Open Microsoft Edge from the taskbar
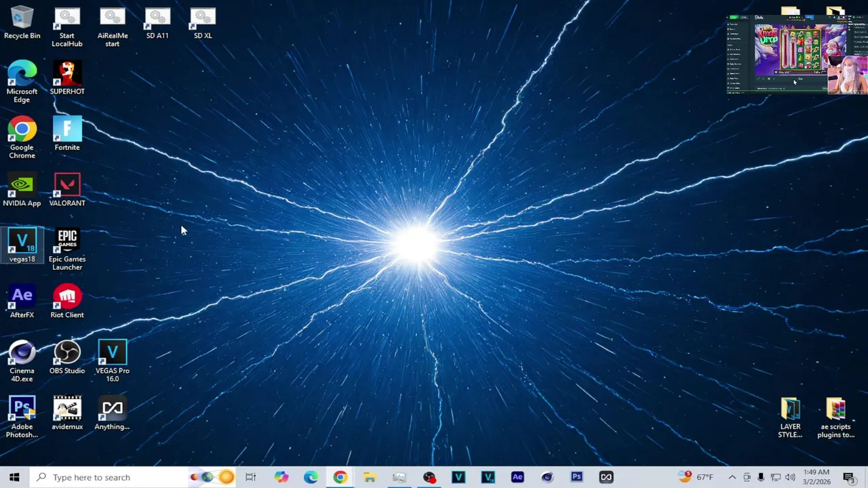Screen dimensions: 868x488 coord(311,477)
